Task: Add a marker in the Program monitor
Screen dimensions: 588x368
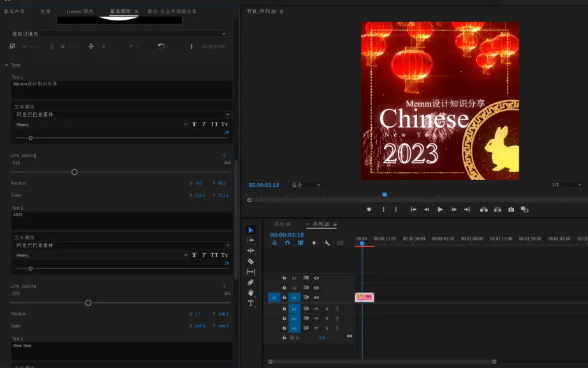Action: click(x=369, y=209)
